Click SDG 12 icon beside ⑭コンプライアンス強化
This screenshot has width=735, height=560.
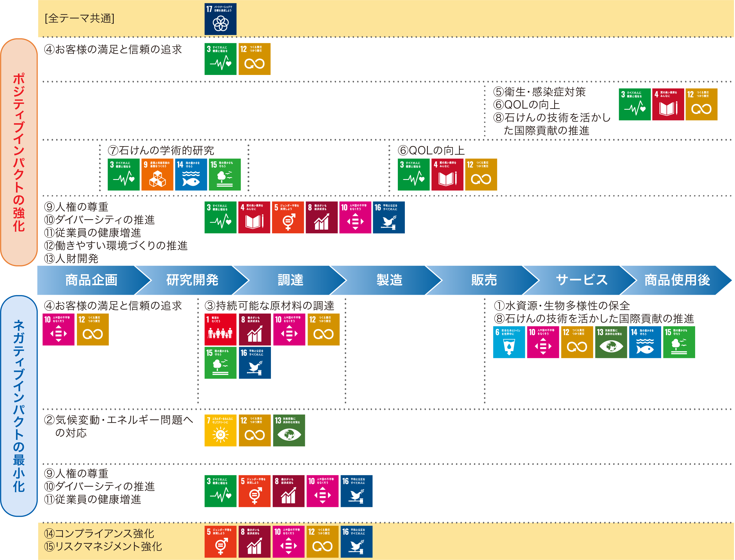pos(322,542)
